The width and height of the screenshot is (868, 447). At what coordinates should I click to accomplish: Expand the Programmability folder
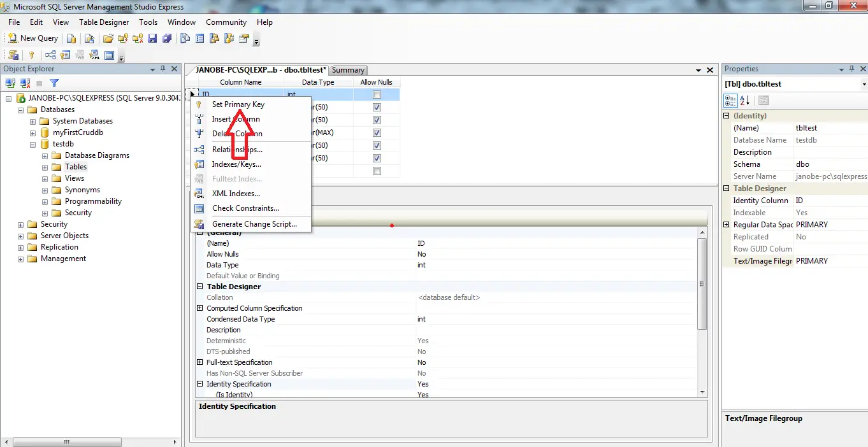(45, 201)
